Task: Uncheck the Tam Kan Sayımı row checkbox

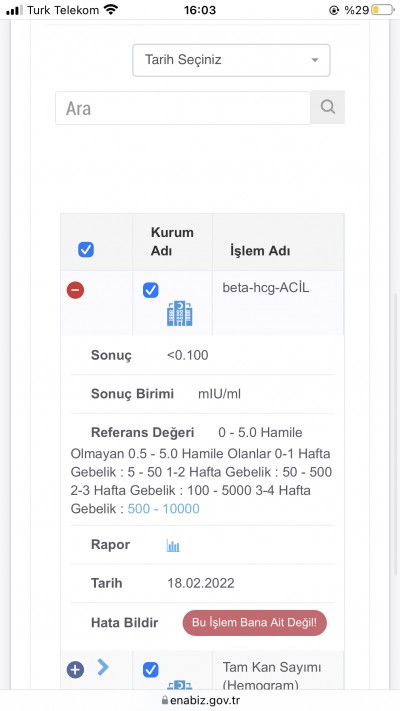Action: 151,670
